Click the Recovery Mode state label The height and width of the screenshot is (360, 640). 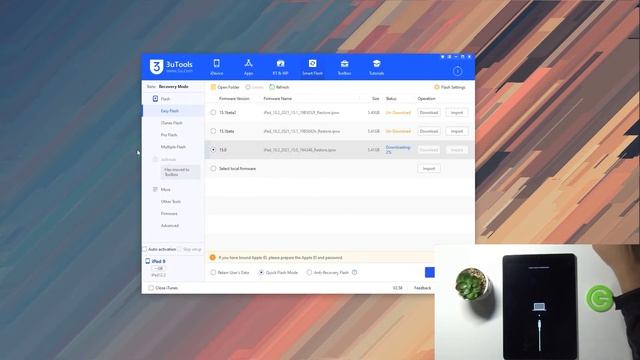click(173, 87)
